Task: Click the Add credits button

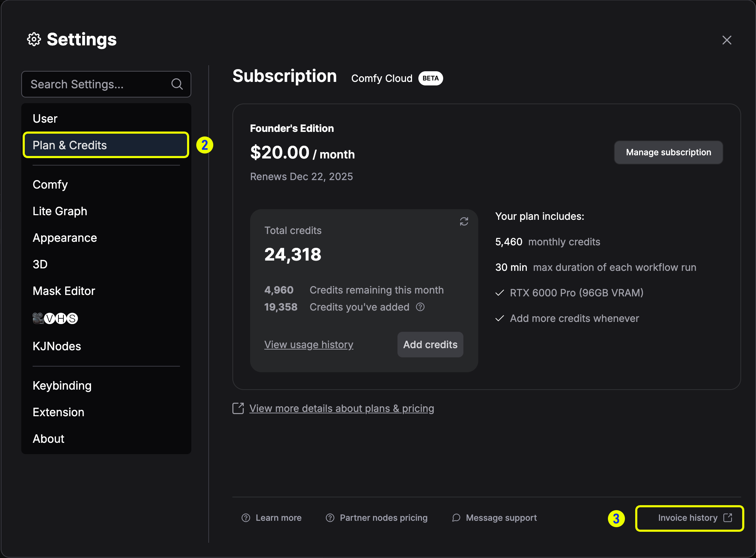Action: coord(430,344)
